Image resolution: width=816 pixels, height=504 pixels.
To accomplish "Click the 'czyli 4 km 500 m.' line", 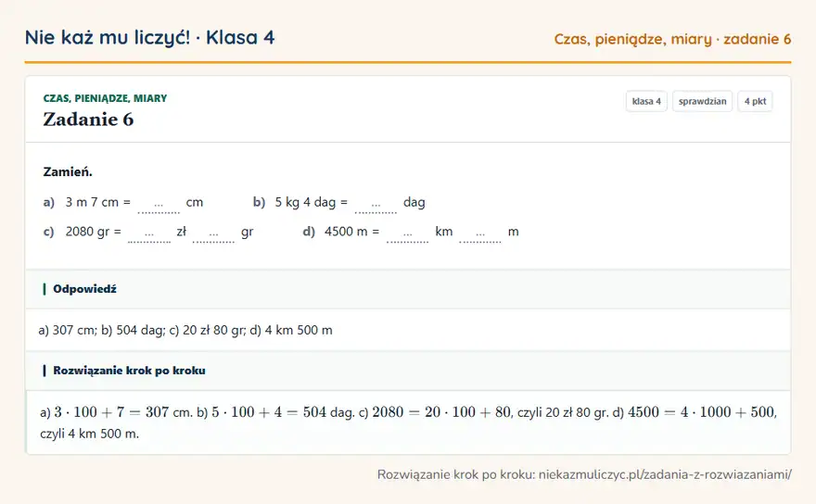I will [90, 434].
